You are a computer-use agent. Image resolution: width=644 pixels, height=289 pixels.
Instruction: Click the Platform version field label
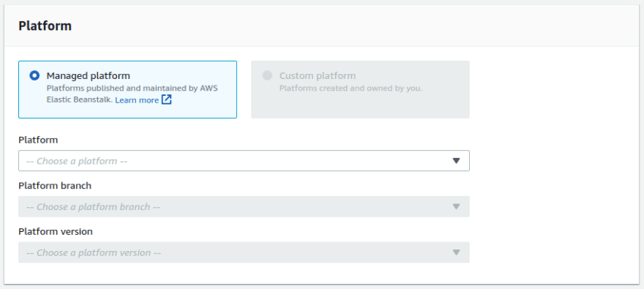[56, 231]
